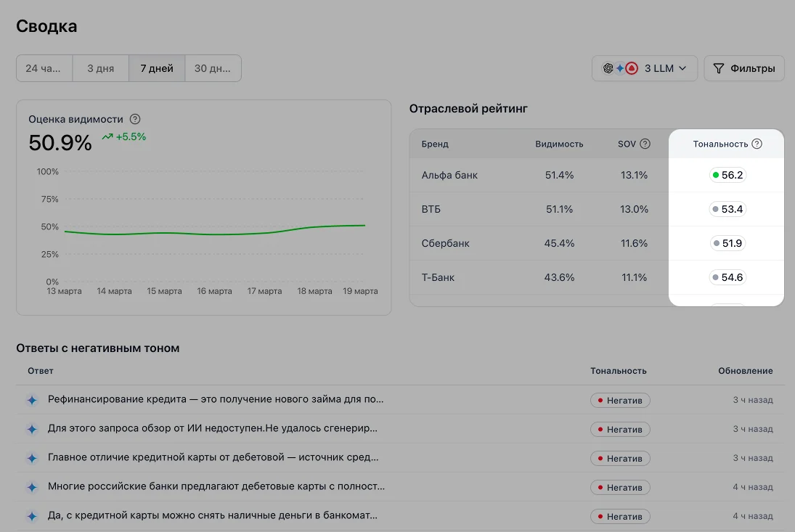Select the 7 дней period tab
The height and width of the screenshot is (532, 795).
pos(157,69)
